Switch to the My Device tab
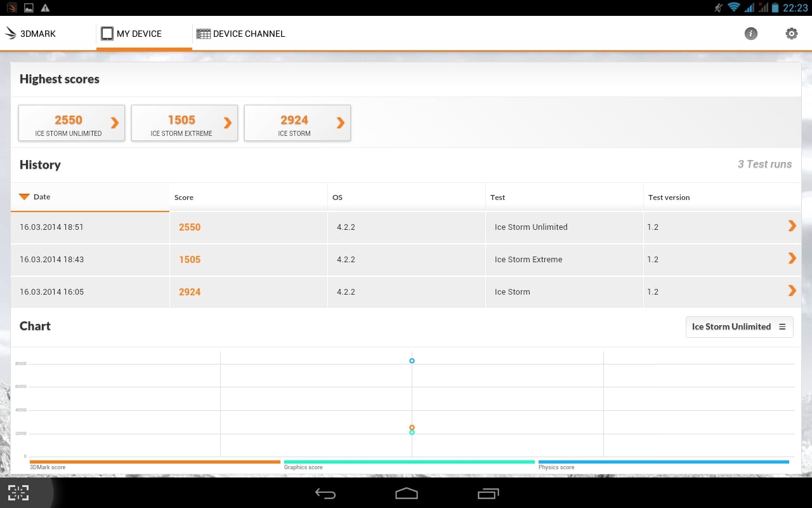 pyautogui.click(x=144, y=34)
